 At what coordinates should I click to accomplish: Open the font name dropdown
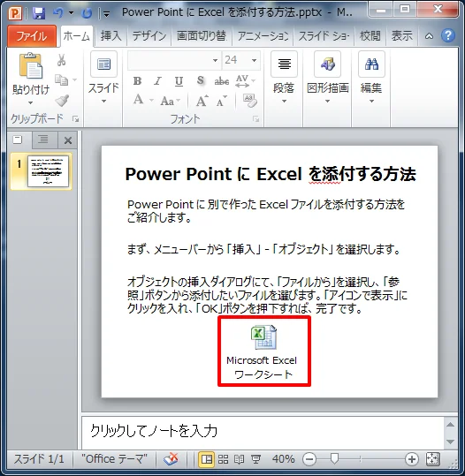pos(215,60)
